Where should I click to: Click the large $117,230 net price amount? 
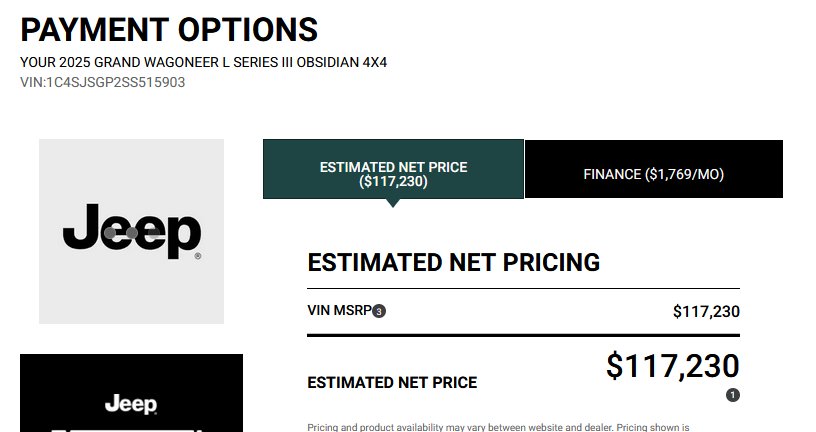point(672,365)
